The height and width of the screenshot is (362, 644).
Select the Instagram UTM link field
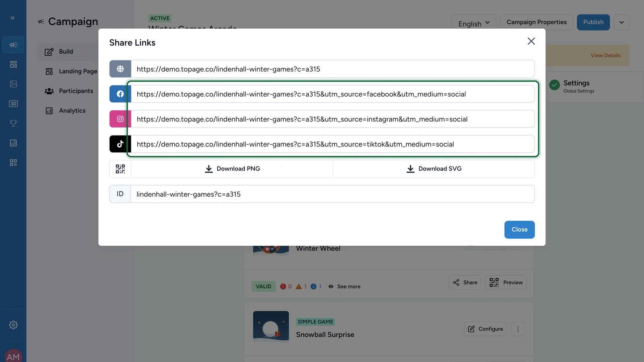coord(333,119)
